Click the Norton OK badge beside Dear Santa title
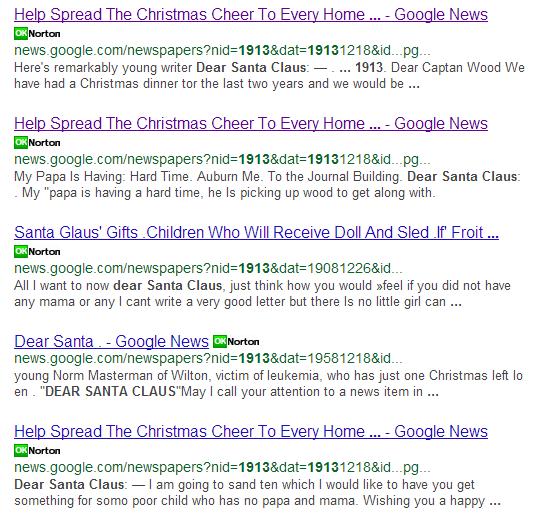 236,342
